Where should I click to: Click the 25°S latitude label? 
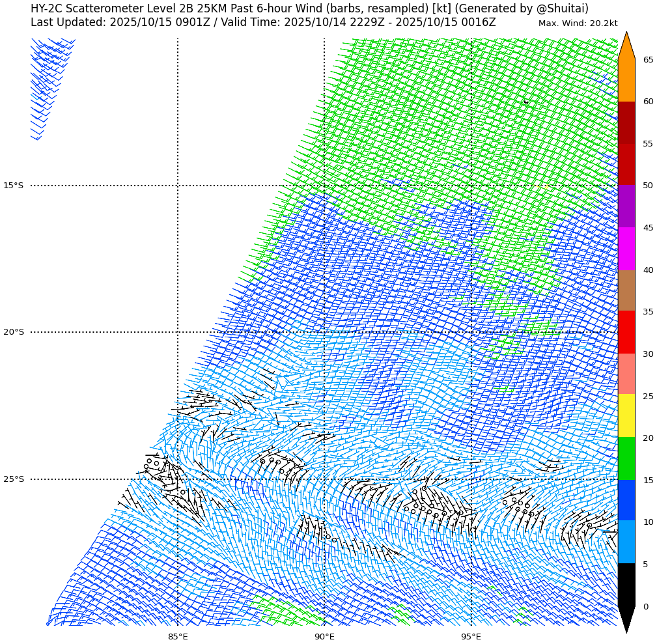13,479
